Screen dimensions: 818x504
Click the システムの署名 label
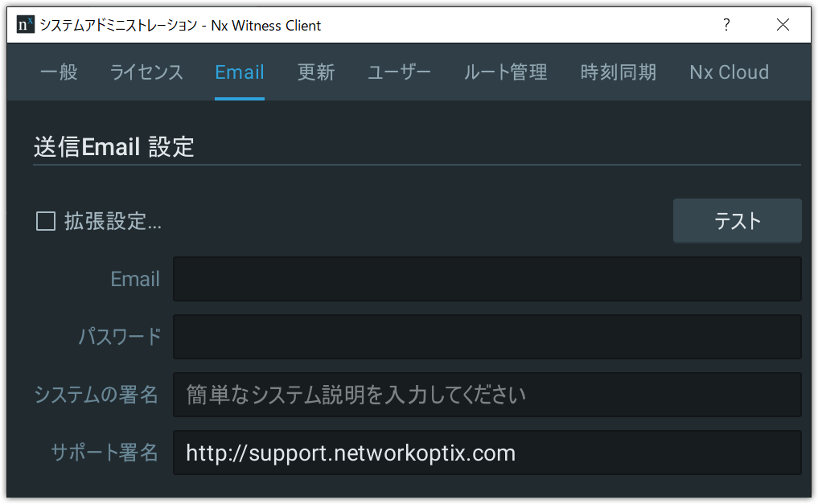[96, 395]
